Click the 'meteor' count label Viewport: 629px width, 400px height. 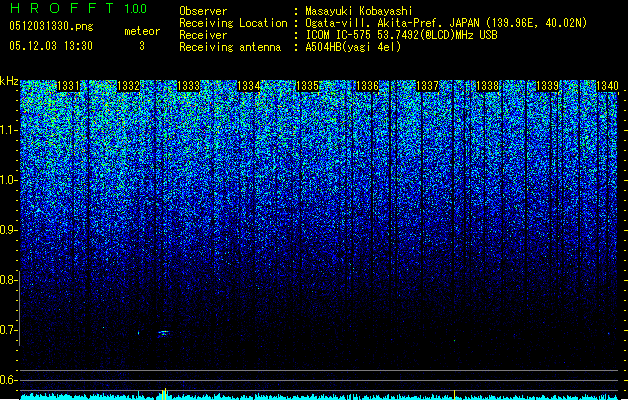(142, 31)
